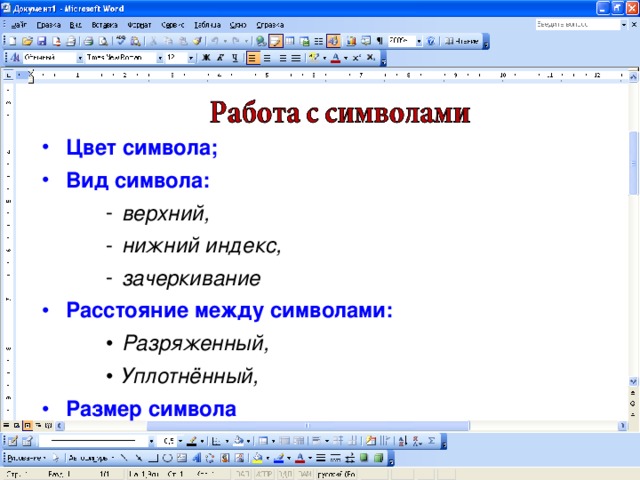The width and height of the screenshot is (640, 480).
Task: Open the Format menu
Action: (139, 25)
